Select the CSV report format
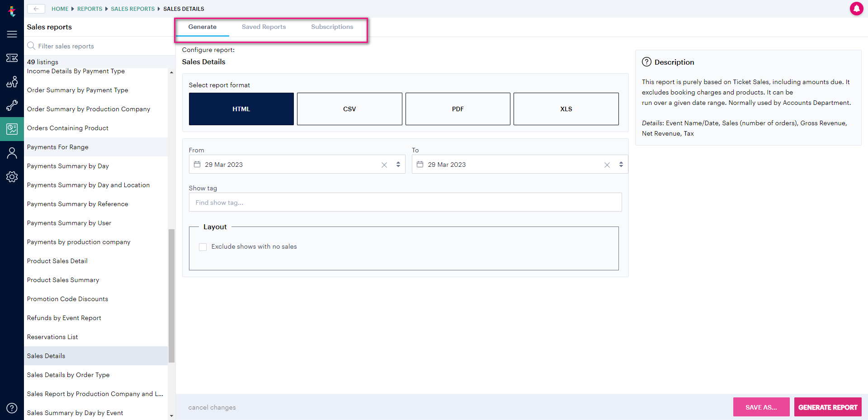The image size is (868, 420). (349, 109)
